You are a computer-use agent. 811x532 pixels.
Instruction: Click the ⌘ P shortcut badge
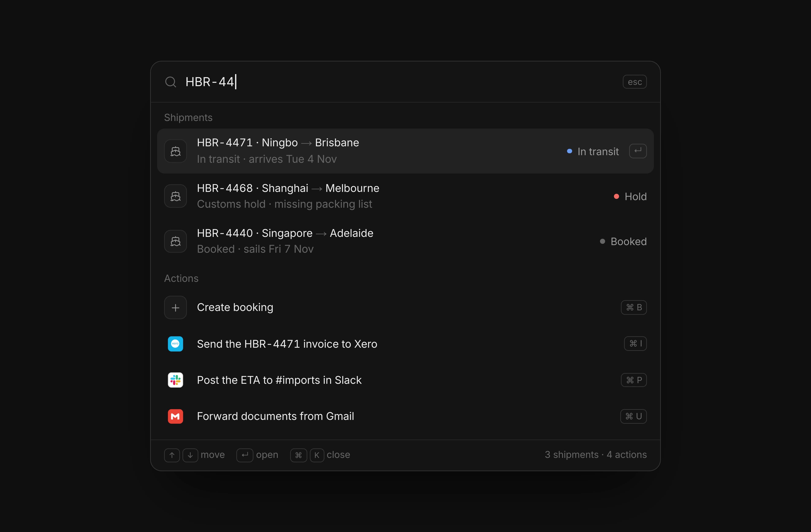(x=633, y=380)
